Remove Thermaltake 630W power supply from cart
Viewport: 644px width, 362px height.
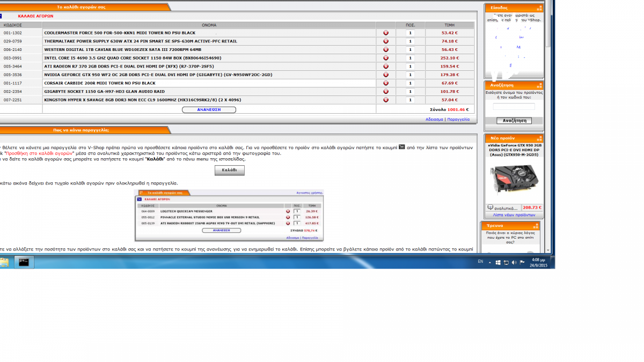tap(386, 41)
